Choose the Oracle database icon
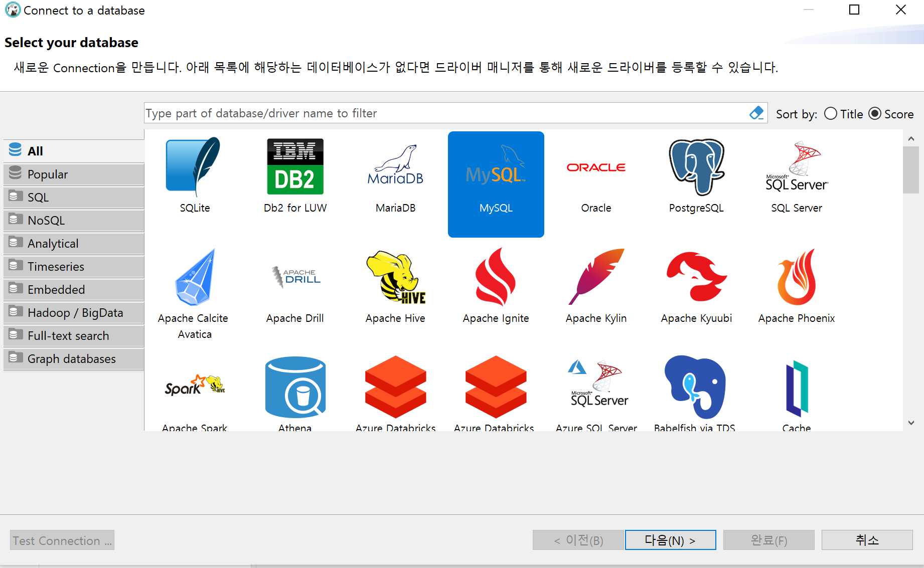924x568 pixels. [596, 167]
